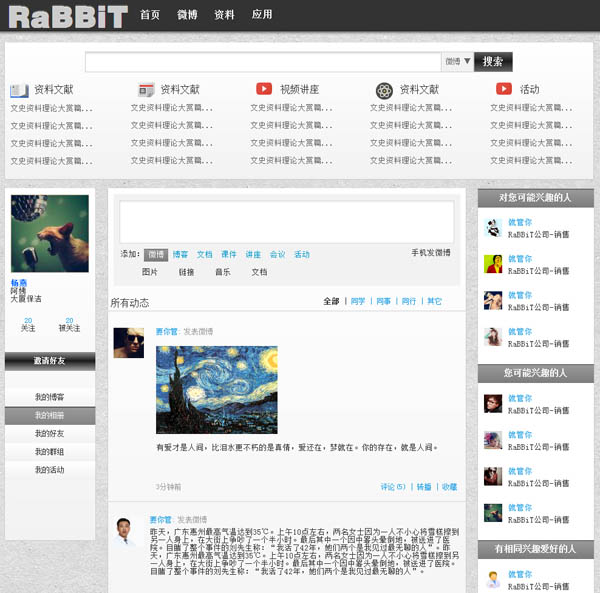Select the 会议 add-type tab
The image size is (600, 593).
click(277, 254)
